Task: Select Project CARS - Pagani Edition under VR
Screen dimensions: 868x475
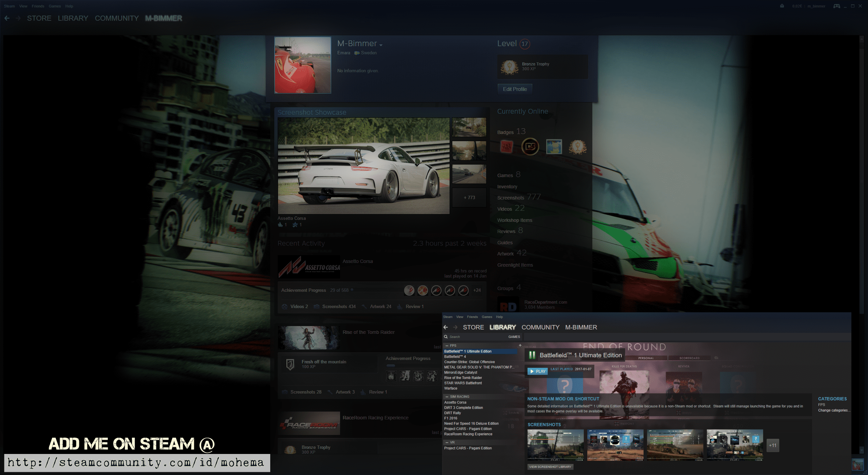Action: 468,448
